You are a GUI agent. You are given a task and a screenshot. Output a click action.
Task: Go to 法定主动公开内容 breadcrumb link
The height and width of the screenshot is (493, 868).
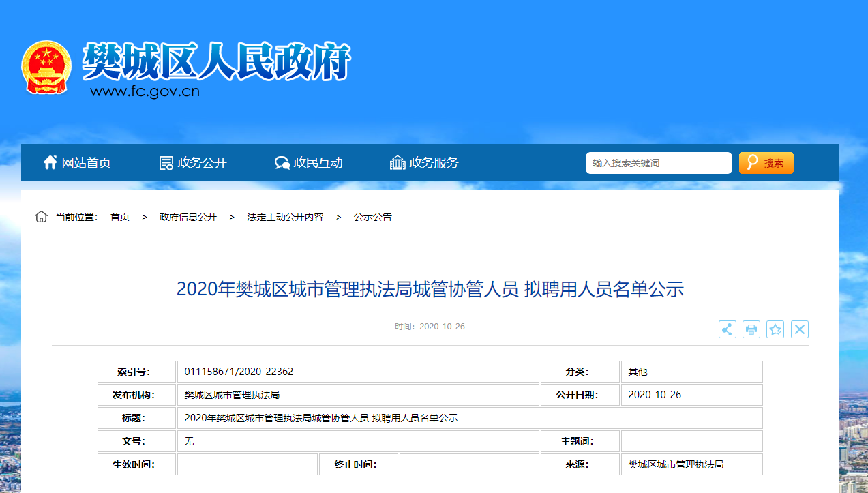click(x=285, y=217)
